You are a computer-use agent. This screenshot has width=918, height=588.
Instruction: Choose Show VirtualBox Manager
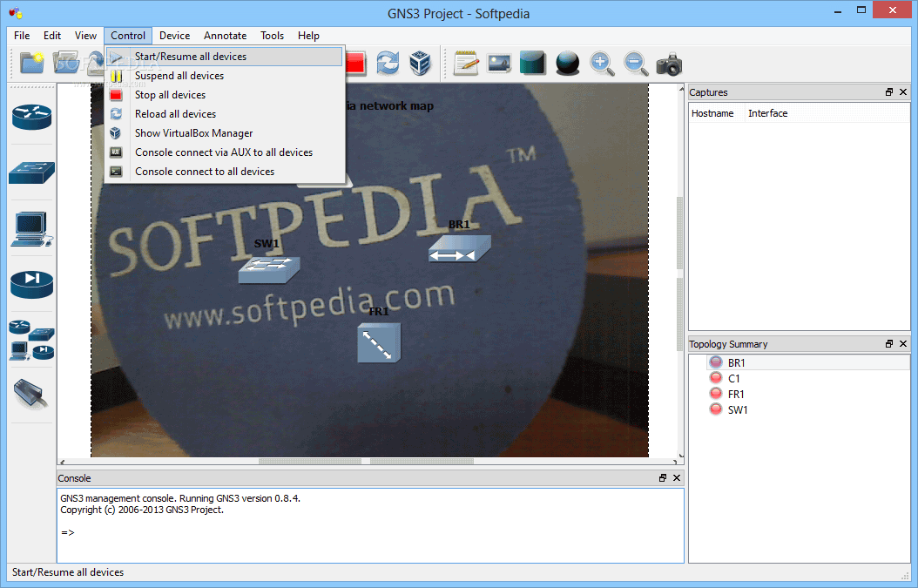[224, 133]
